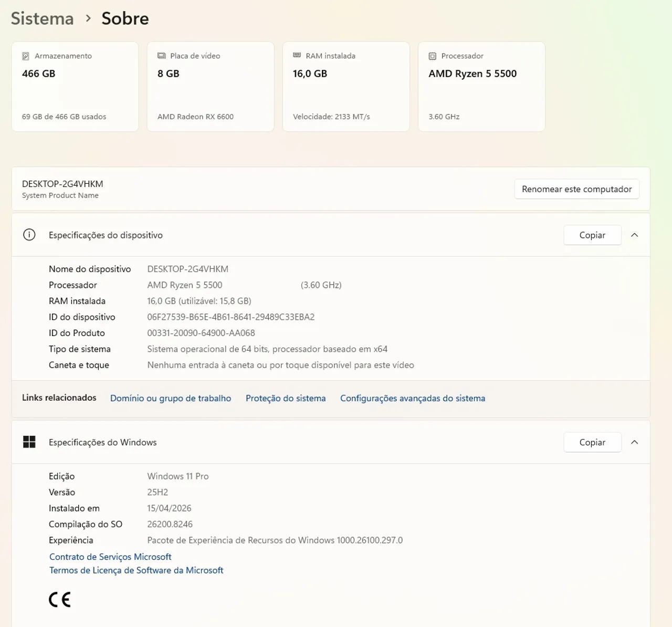Click the product ID 00331-20090-64900-AA068

click(x=201, y=333)
